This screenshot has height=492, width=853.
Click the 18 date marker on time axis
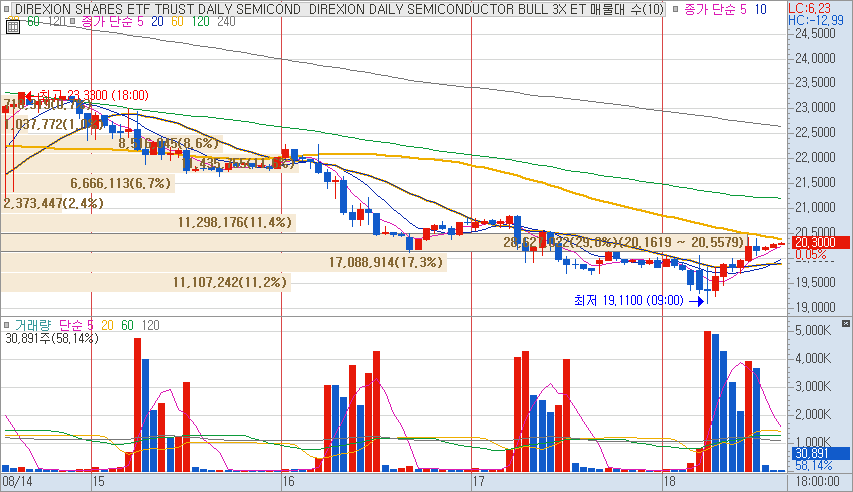pos(669,482)
